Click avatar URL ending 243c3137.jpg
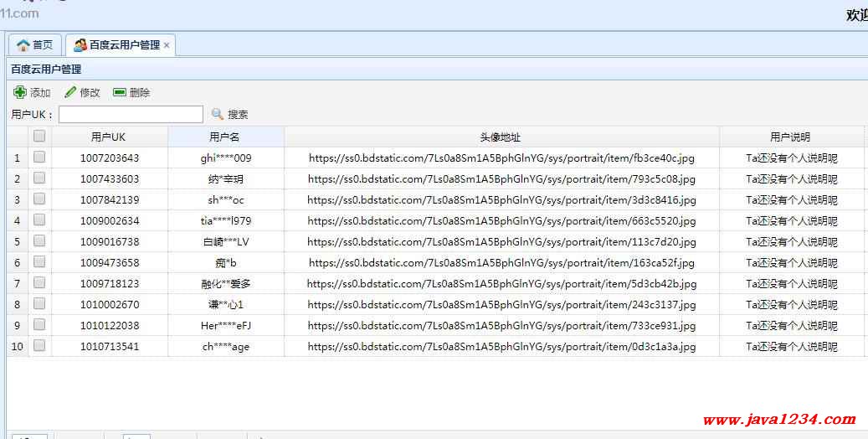The image size is (868, 439). click(501, 304)
